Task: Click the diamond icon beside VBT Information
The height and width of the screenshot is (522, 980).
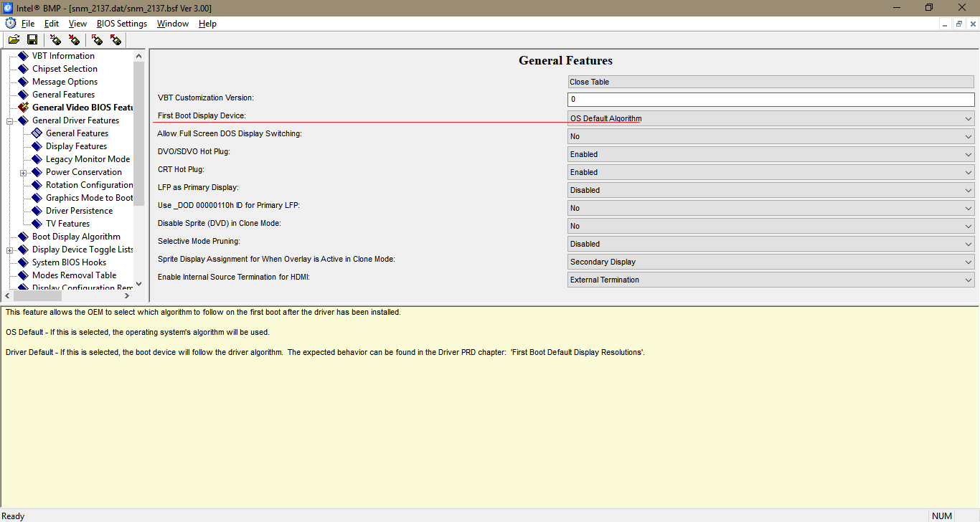Action: point(24,56)
